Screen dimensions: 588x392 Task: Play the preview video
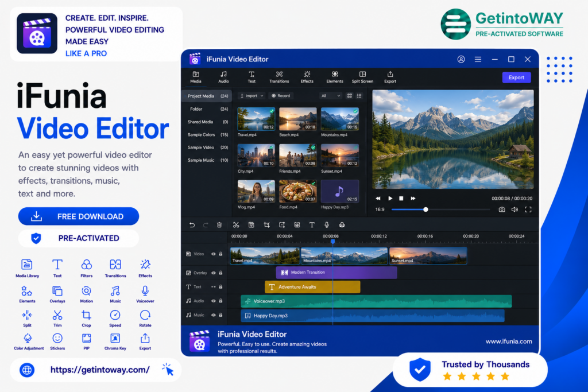tap(390, 198)
